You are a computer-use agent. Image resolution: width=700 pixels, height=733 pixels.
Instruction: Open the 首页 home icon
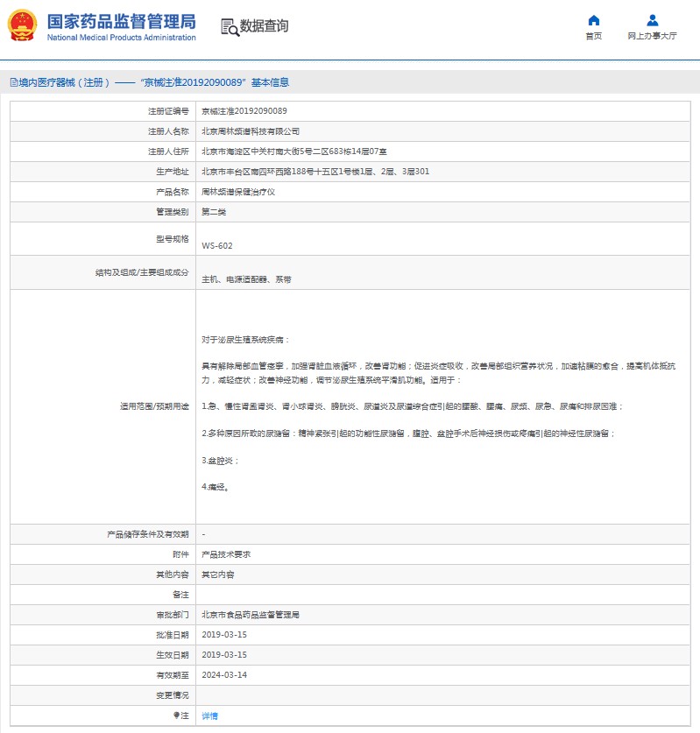[593, 20]
